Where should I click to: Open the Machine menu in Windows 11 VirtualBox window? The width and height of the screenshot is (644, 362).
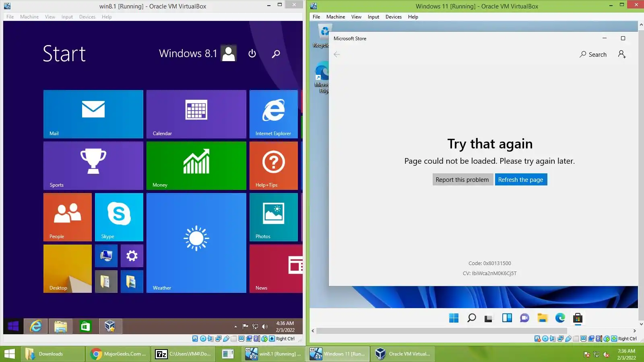tap(336, 17)
